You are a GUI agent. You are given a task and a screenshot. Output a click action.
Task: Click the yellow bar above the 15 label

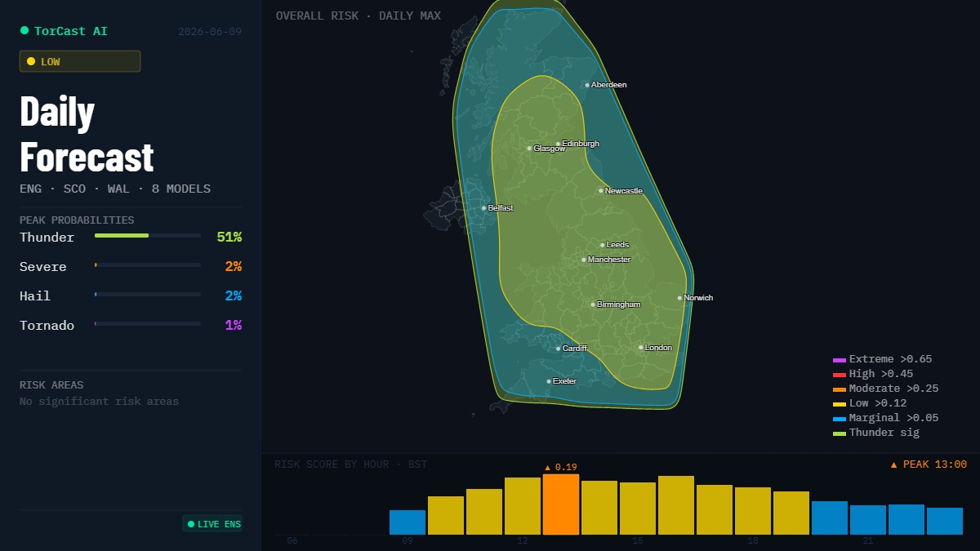coord(638,509)
